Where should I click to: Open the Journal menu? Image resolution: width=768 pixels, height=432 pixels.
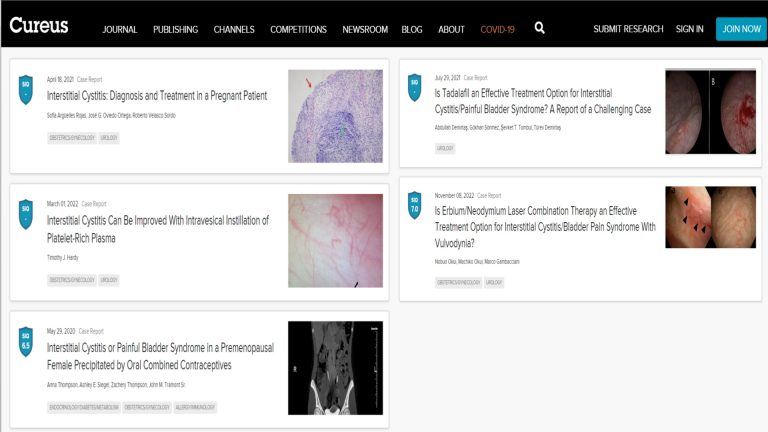pos(120,29)
